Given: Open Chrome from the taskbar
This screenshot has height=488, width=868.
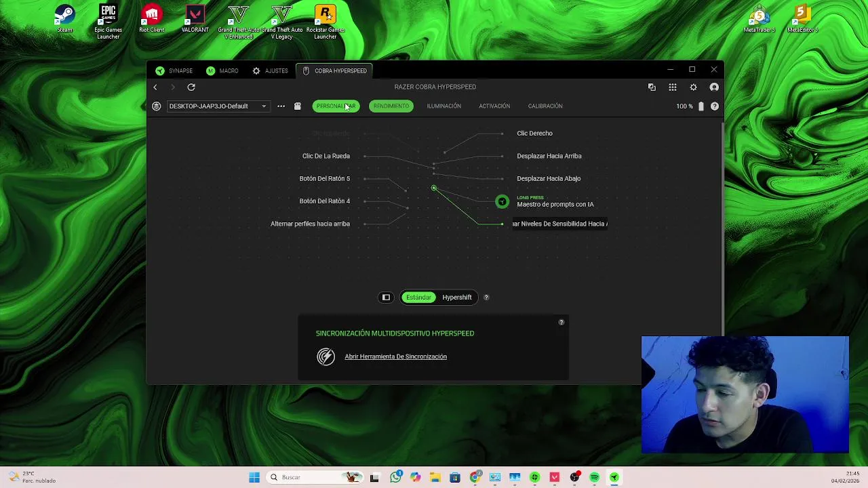Looking at the screenshot, I should click(475, 477).
